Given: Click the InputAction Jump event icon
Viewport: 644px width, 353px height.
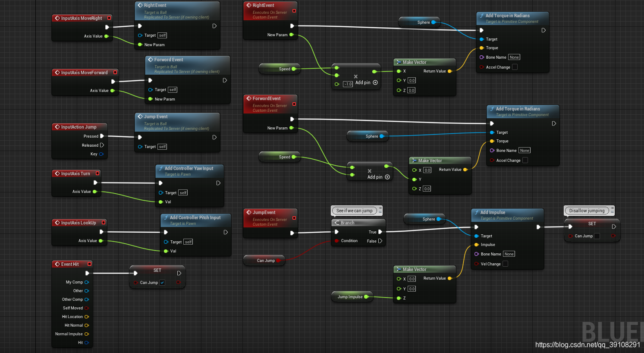Looking at the screenshot, I should coord(57,127).
